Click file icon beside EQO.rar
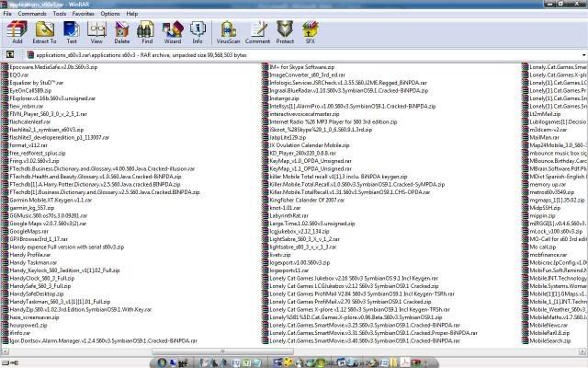The width and height of the screenshot is (588, 368). click(x=5, y=75)
